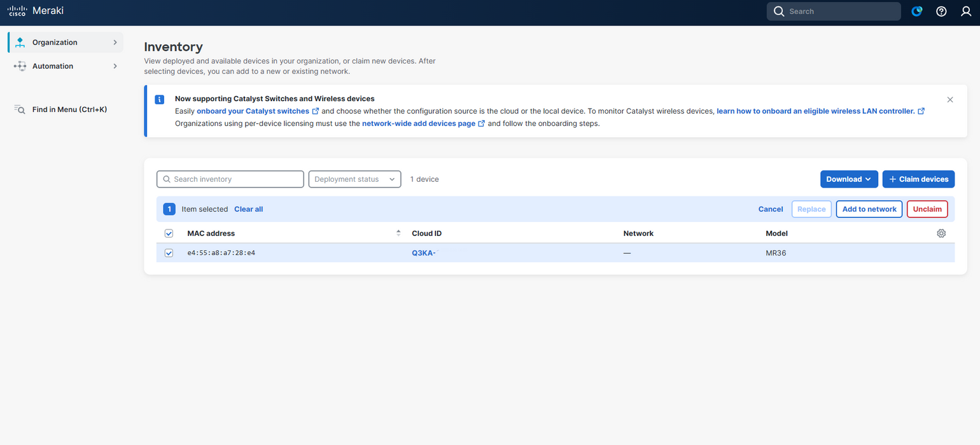The height and width of the screenshot is (445, 980).
Task: Click the 1 device count text
Action: coord(424,179)
